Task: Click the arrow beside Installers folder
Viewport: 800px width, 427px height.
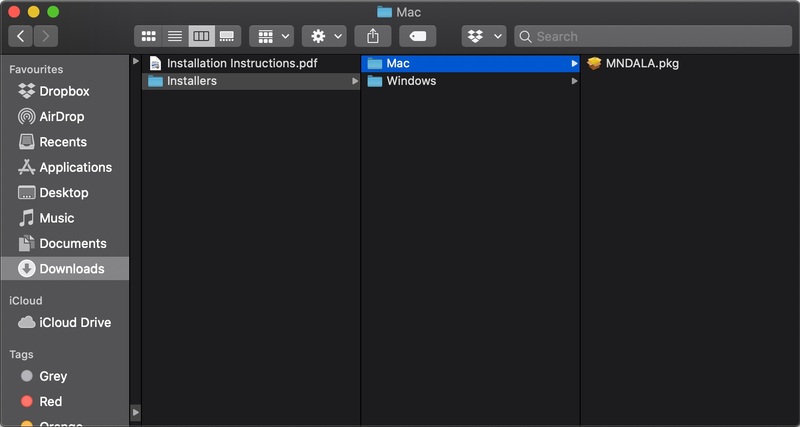Action: point(355,81)
